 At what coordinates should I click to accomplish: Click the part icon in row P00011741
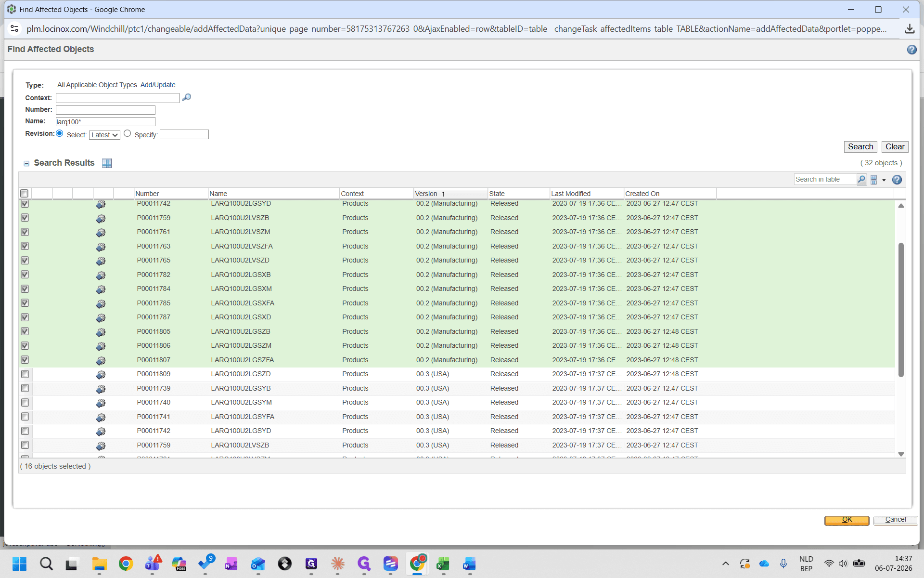(101, 417)
